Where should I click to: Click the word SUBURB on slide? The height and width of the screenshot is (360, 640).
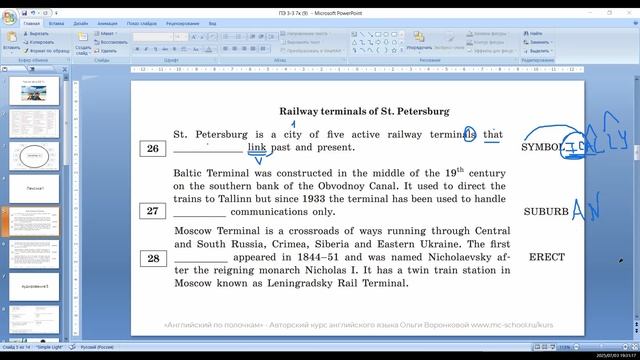(x=546, y=211)
